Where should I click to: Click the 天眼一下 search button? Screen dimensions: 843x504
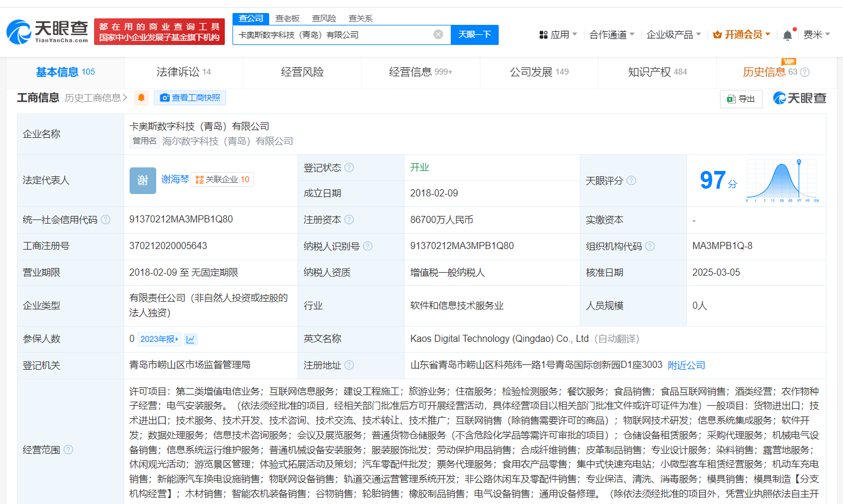474,34
